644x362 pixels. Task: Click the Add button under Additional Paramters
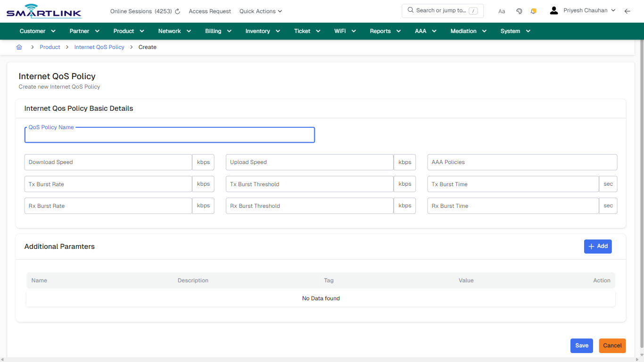coord(597,246)
